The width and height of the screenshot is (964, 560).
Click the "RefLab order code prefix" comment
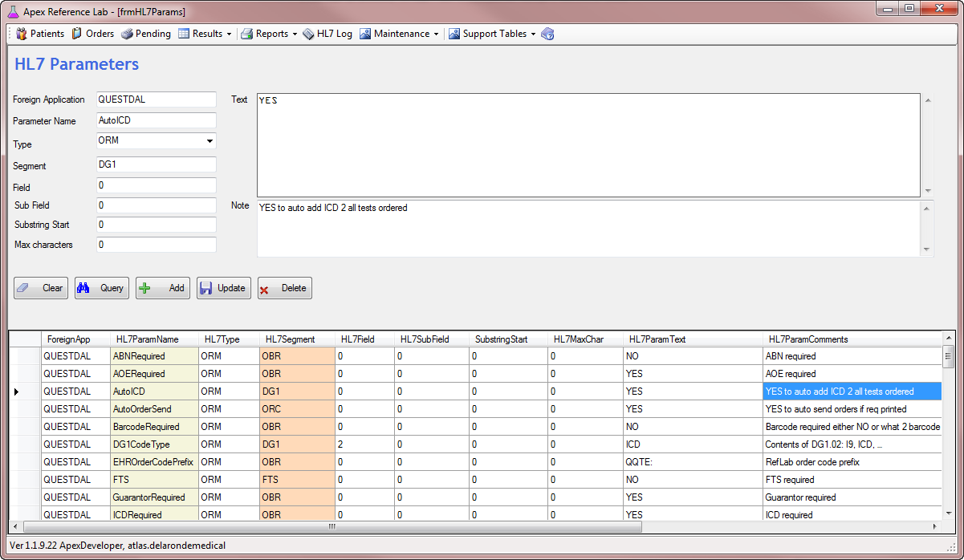(852, 462)
